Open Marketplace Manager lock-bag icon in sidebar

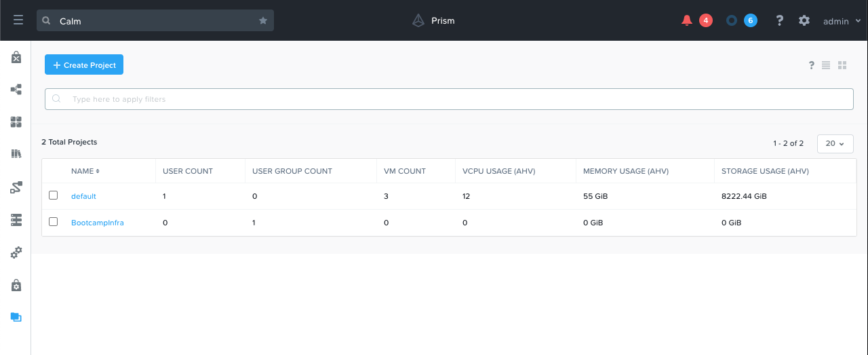point(16,285)
